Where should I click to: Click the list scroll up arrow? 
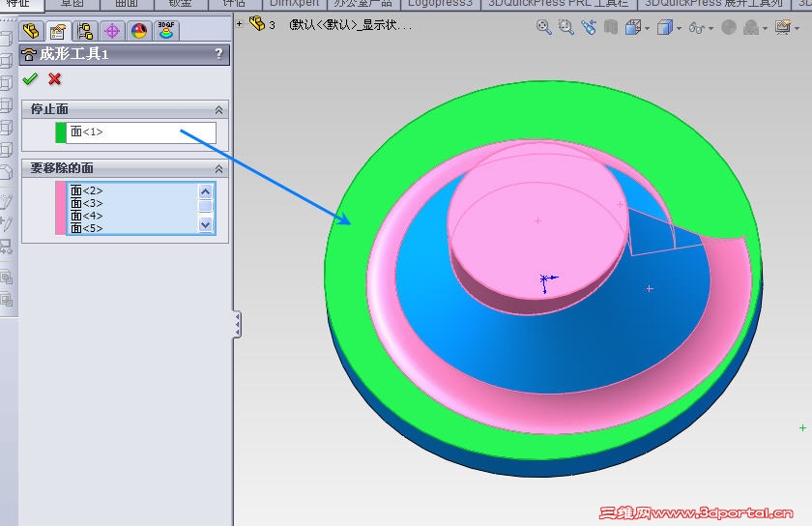point(206,191)
